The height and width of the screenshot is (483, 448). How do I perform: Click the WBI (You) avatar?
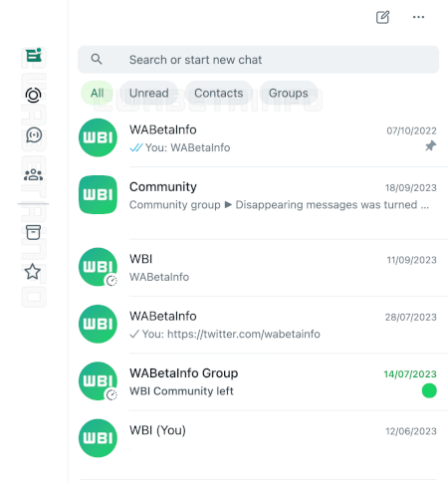click(98, 438)
